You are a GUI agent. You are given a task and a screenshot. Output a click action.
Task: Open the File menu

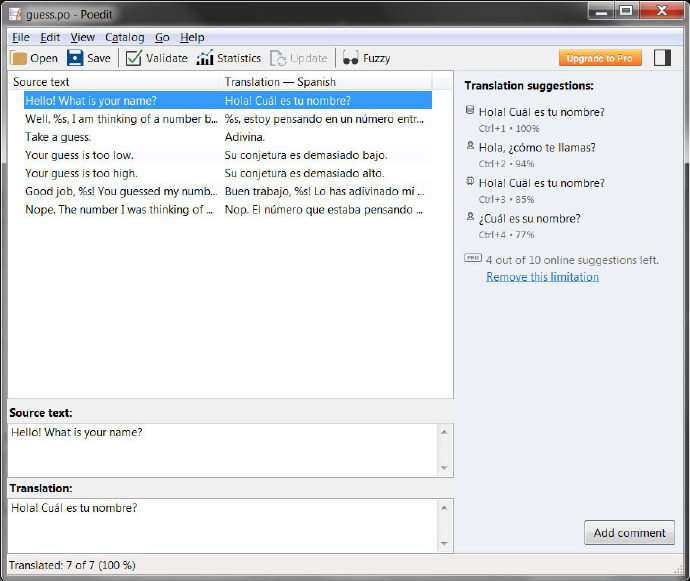[21, 37]
